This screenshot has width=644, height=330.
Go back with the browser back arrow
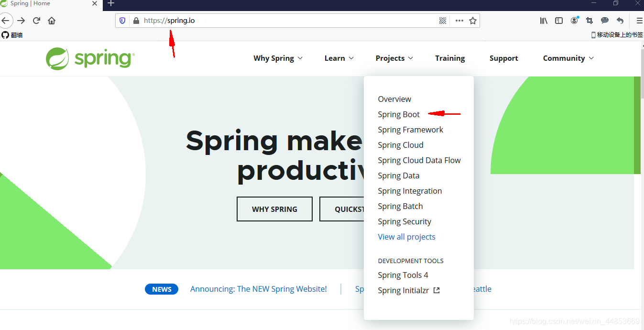coord(5,21)
